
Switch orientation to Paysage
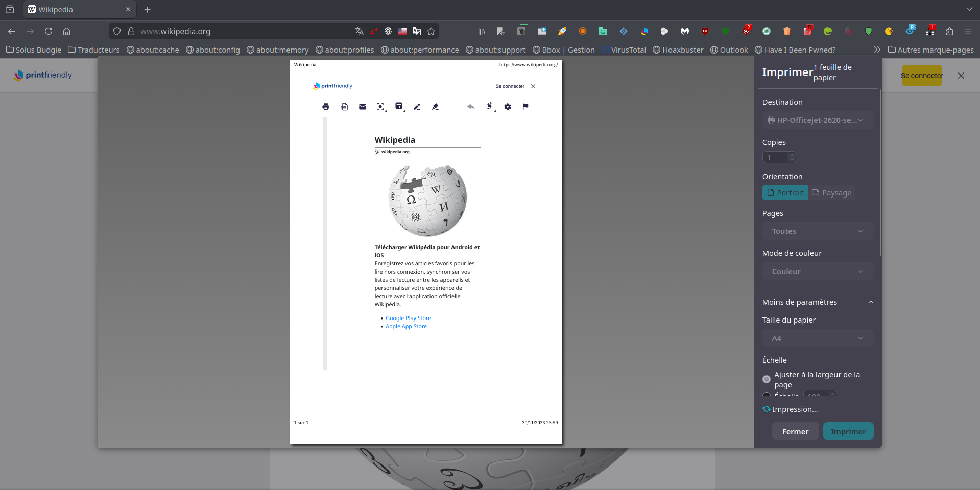[831, 192]
